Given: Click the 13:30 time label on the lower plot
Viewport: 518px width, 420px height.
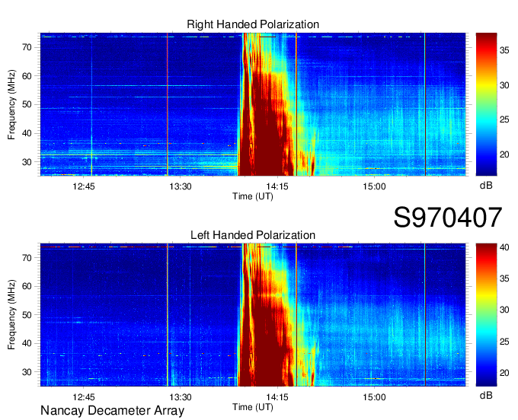Looking at the screenshot, I should point(181,397).
